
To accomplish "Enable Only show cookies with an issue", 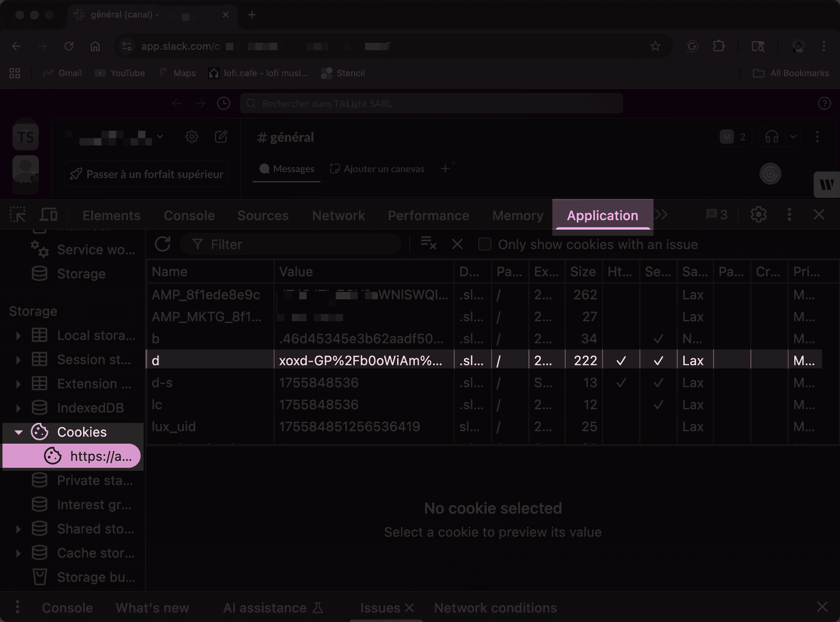I will pyautogui.click(x=485, y=244).
